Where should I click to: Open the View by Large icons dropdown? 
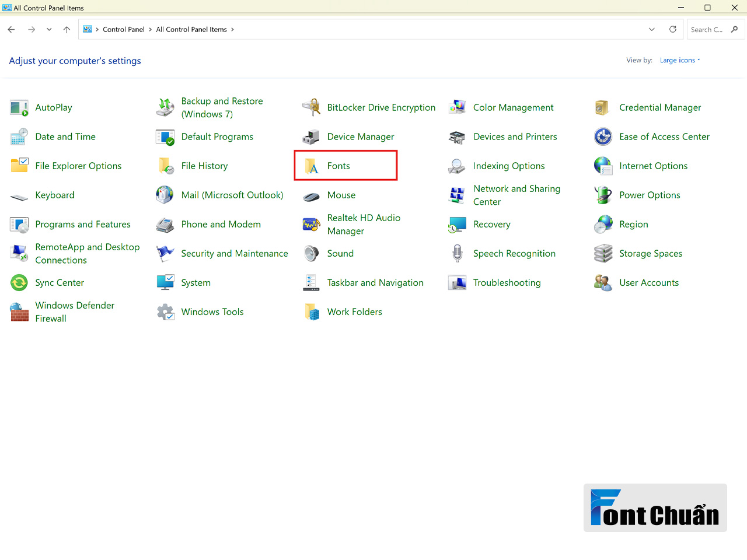680,60
